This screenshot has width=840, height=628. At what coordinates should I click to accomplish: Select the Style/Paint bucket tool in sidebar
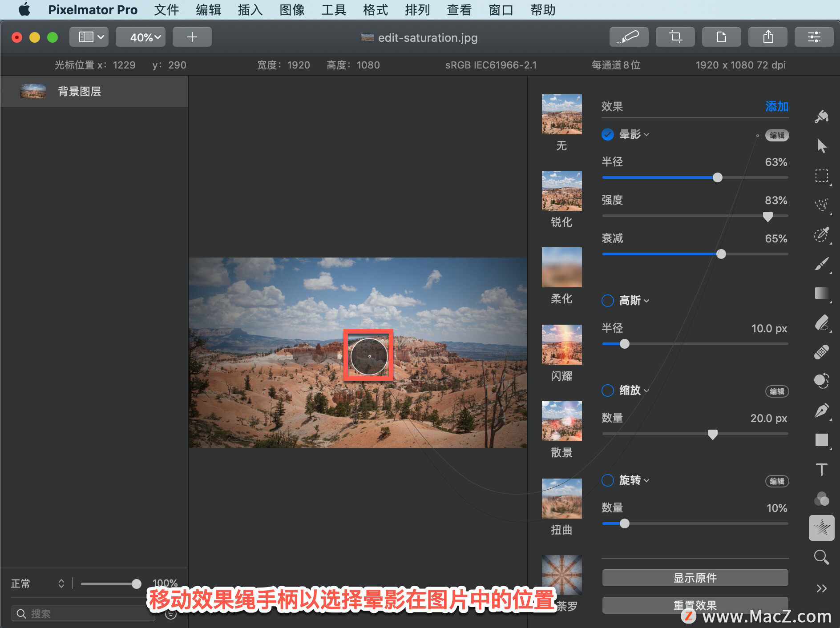(821, 117)
